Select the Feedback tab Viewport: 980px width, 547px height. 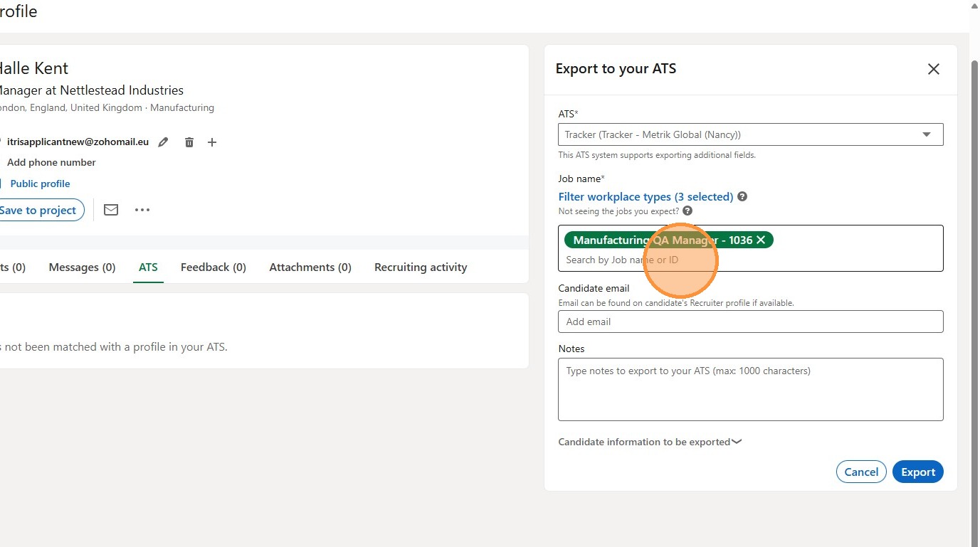(213, 267)
